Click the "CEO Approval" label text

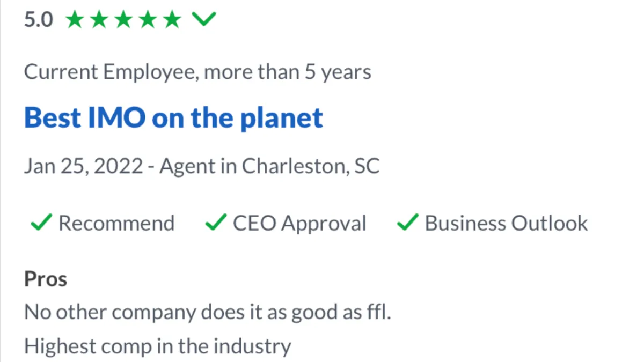point(299,223)
